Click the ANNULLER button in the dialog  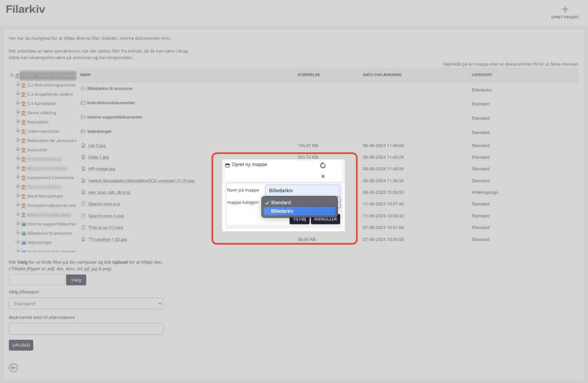325,219
